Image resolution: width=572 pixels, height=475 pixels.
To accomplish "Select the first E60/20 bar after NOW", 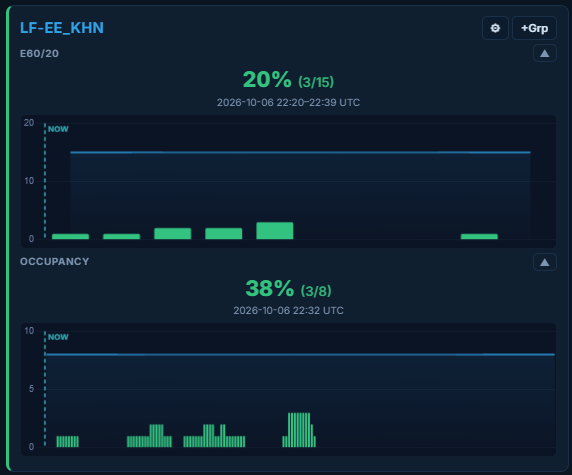I will click(x=70, y=236).
